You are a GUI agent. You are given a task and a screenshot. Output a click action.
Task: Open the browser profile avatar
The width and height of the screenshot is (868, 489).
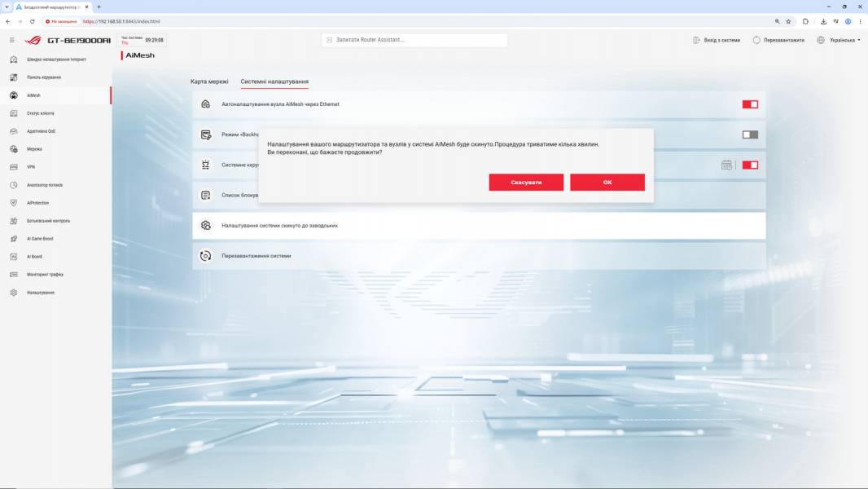point(848,22)
